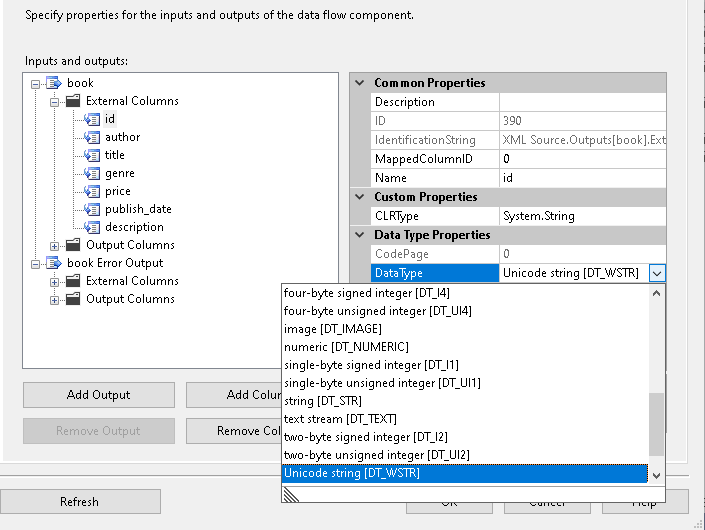The image size is (705, 530).
Task: Click the Output Columns folder icon under book
Action: [74, 245]
